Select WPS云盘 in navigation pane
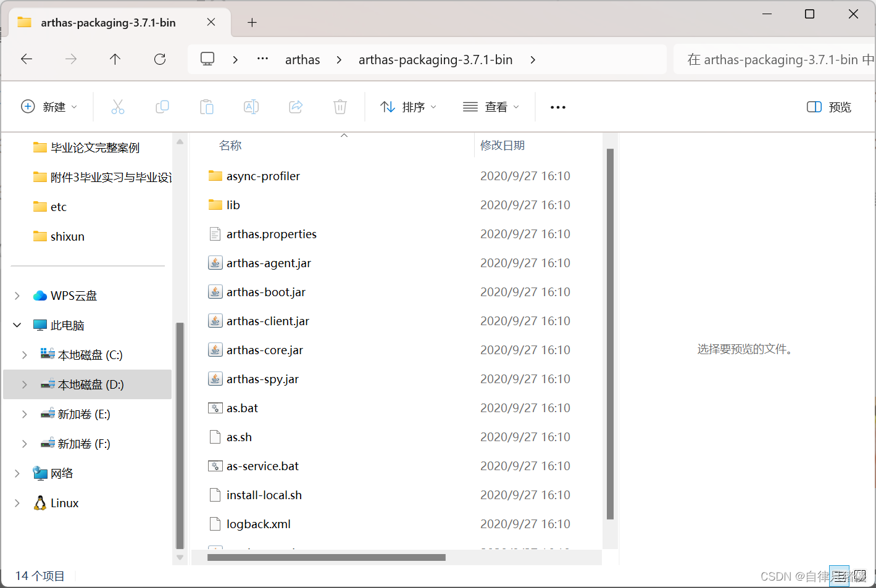Image resolution: width=876 pixels, height=588 pixels. (x=73, y=296)
